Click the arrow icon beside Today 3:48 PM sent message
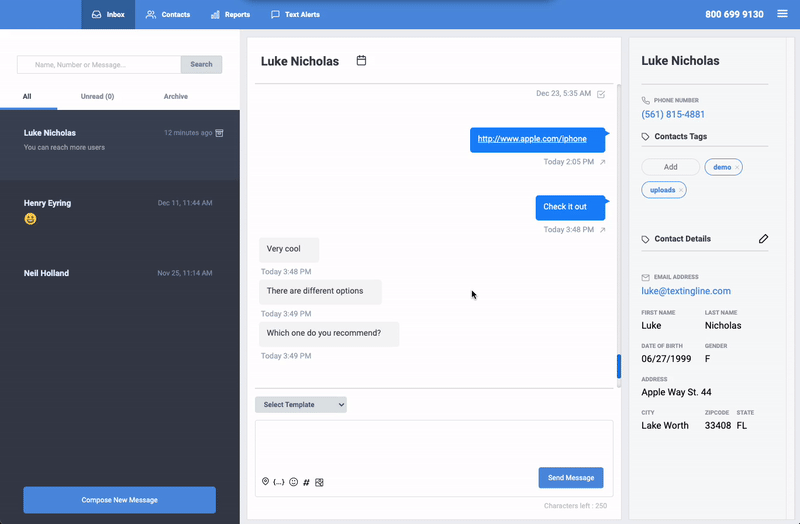 pyautogui.click(x=603, y=230)
